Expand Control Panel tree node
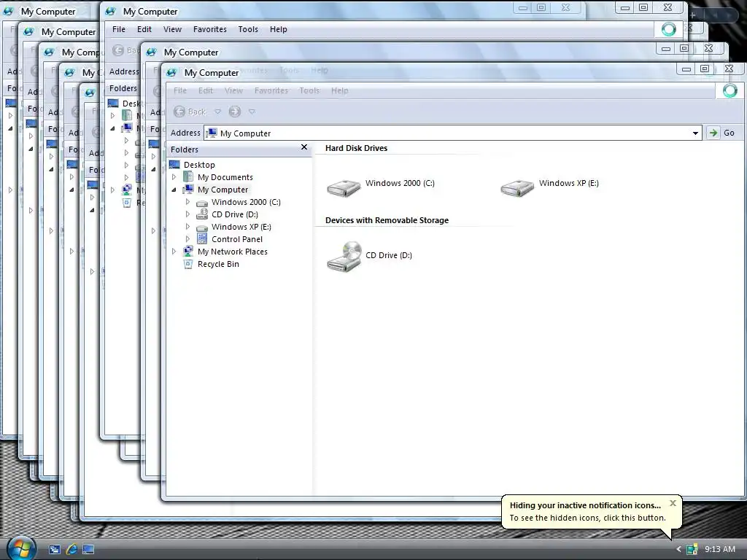The image size is (747, 560). point(187,239)
